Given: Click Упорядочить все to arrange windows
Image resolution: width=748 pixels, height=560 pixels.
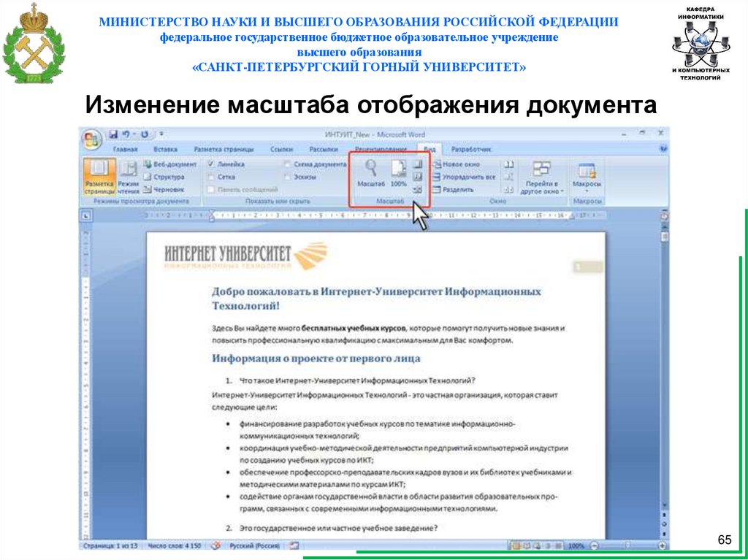Looking at the screenshot, I should (x=464, y=177).
